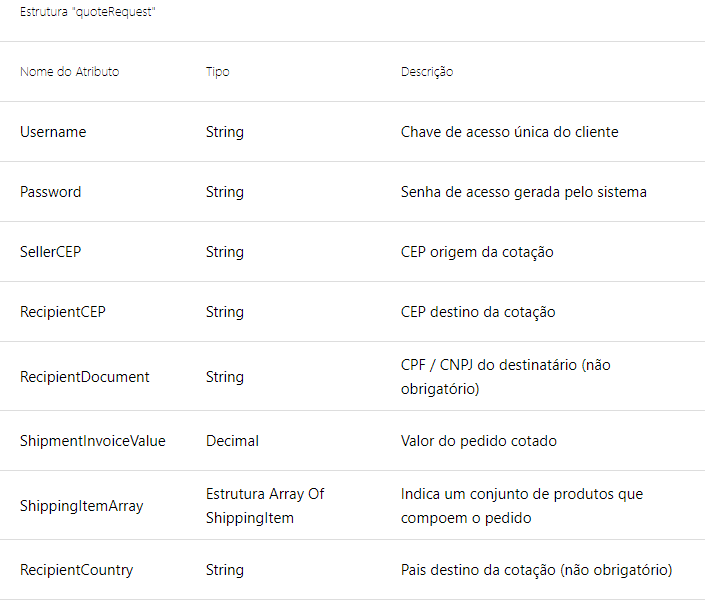Click the 'Estrutura Array Of ShippingItem' type
Image resolution: width=723 pixels, height=605 pixels.
[x=265, y=506]
